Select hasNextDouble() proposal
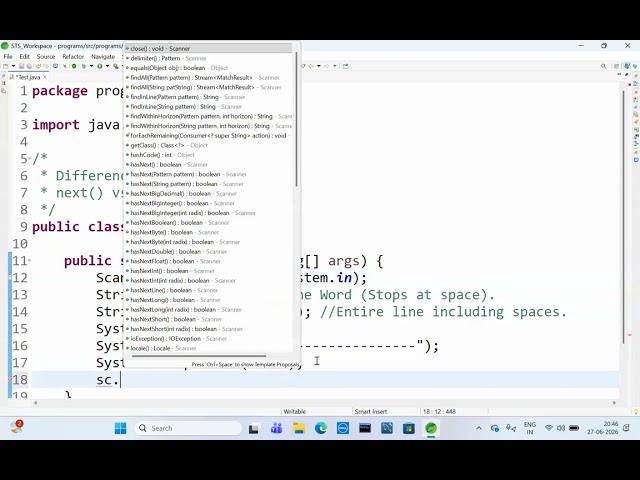Image resolution: width=640 pixels, height=480 pixels. coord(208,251)
